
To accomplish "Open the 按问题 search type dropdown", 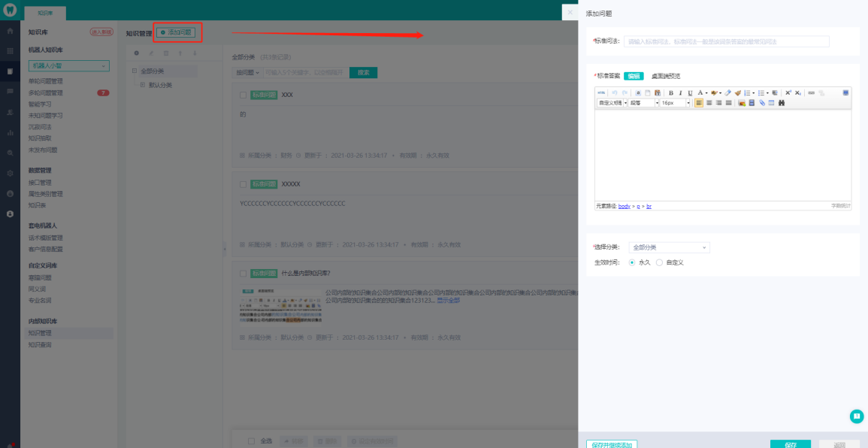I will tap(247, 73).
